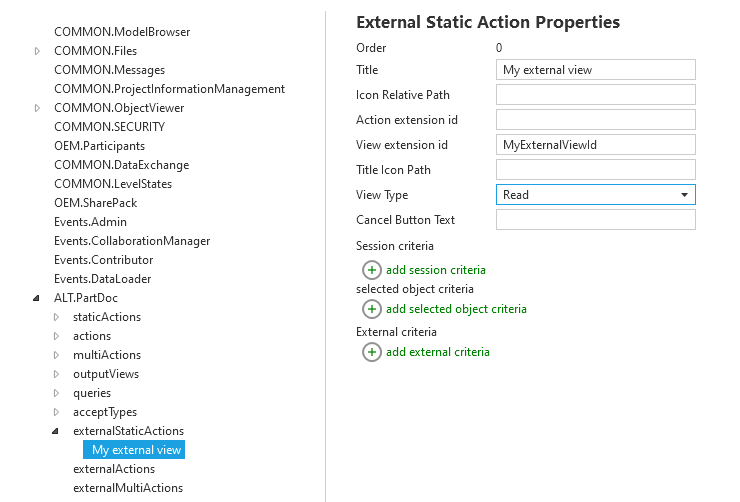Click the add external criteria link

(x=437, y=352)
